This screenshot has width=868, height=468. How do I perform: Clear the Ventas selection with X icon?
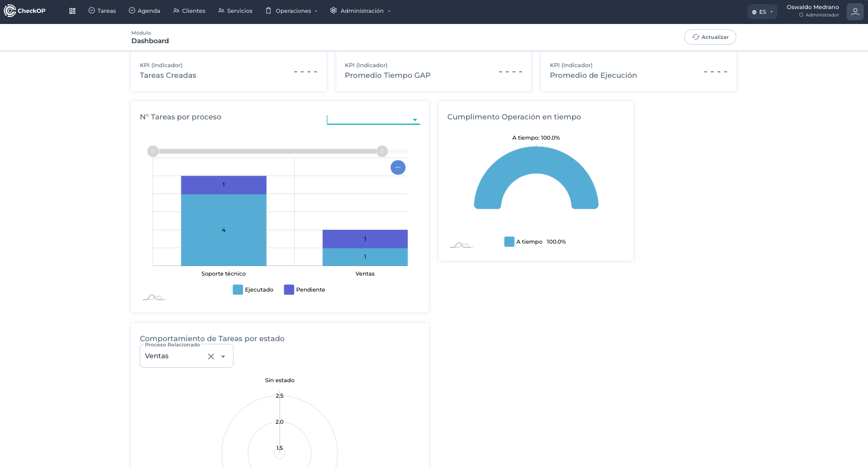(211, 357)
